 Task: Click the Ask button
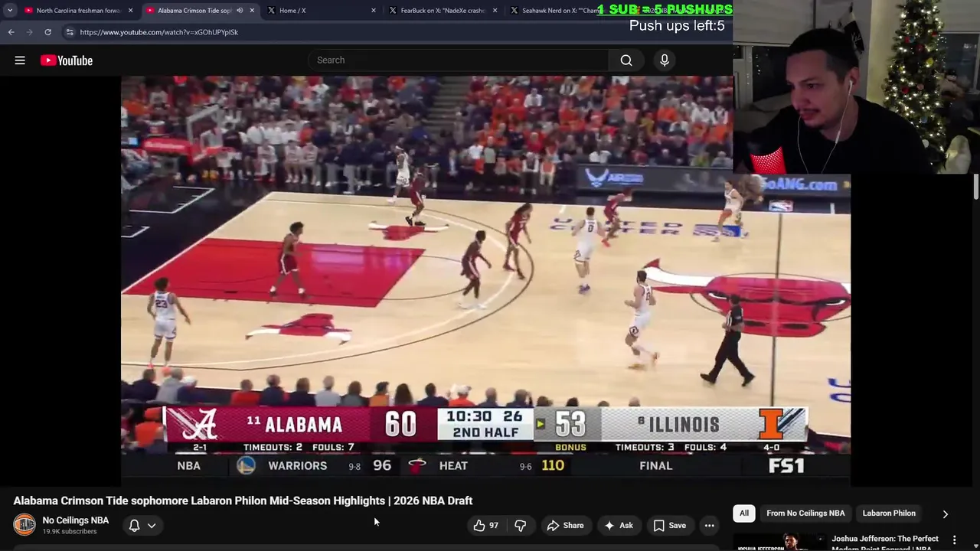(619, 526)
